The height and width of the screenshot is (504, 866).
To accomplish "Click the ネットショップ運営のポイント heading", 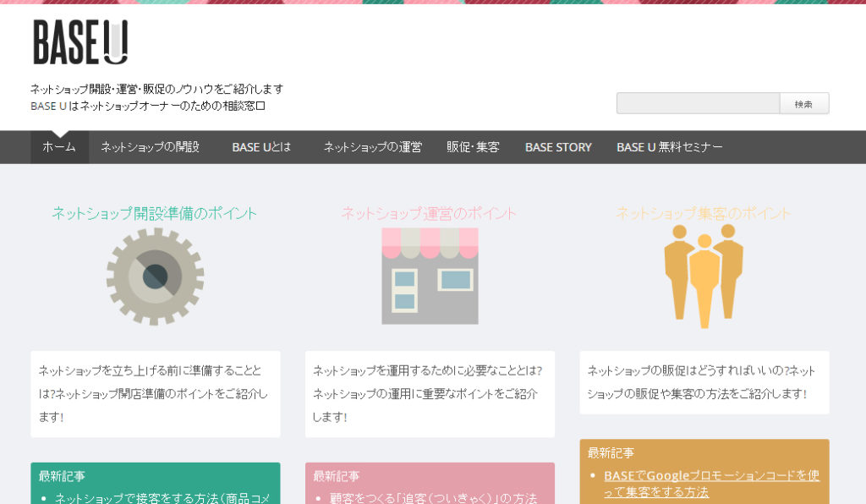I will [x=429, y=213].
